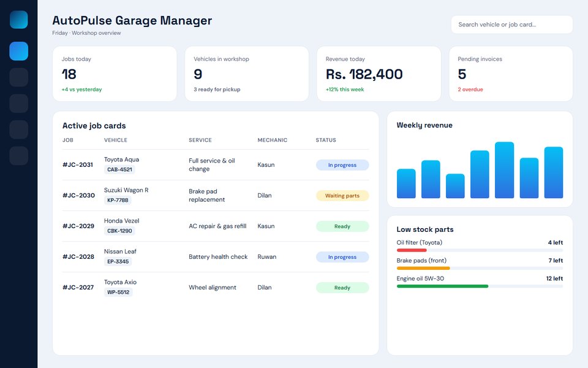The width and height of the screenshot is (588, 368).
Task: Click Wheel alignment service
Action: pos(213,287)
